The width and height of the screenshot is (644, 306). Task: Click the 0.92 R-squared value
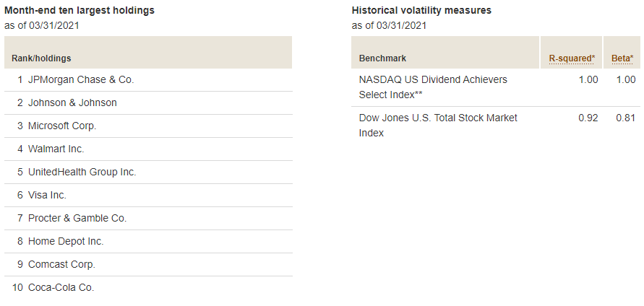coord(588,118)
